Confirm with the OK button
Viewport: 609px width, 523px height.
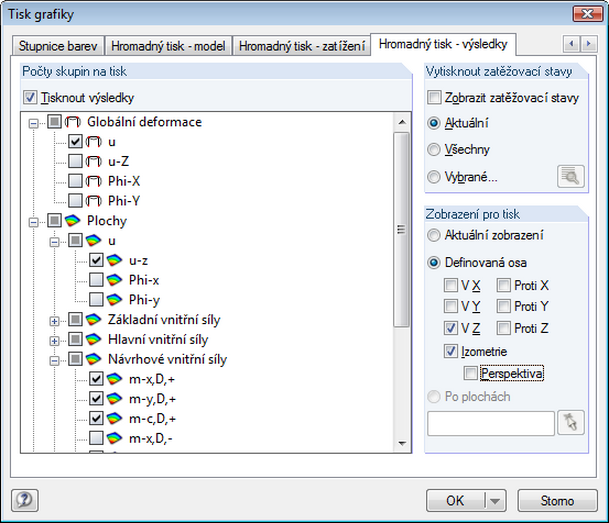click(455, 501)
